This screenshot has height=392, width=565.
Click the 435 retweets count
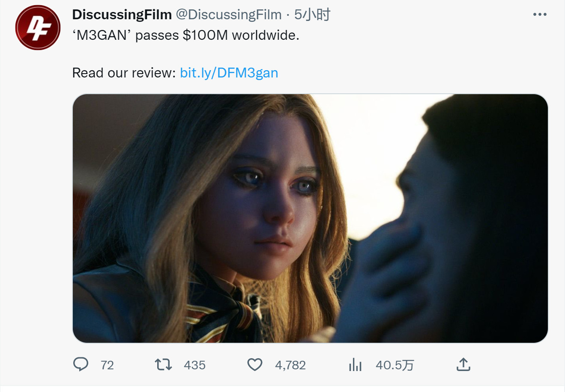click(194, 365)
